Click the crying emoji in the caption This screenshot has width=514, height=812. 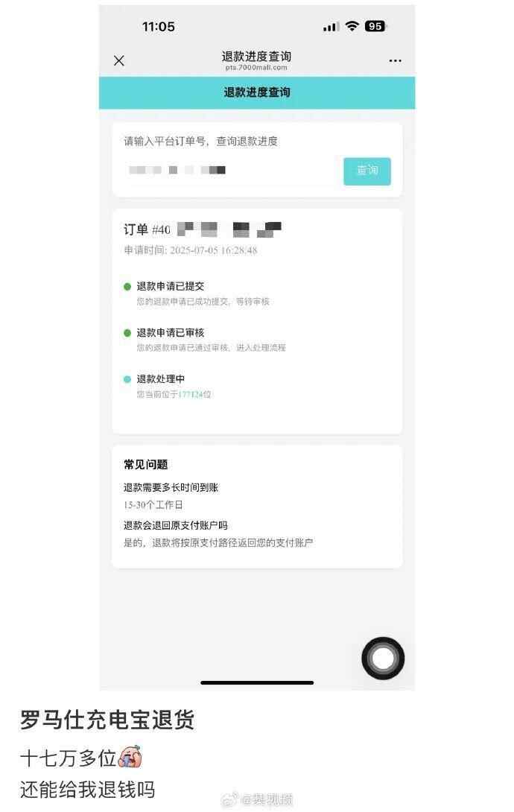(130, 757)
